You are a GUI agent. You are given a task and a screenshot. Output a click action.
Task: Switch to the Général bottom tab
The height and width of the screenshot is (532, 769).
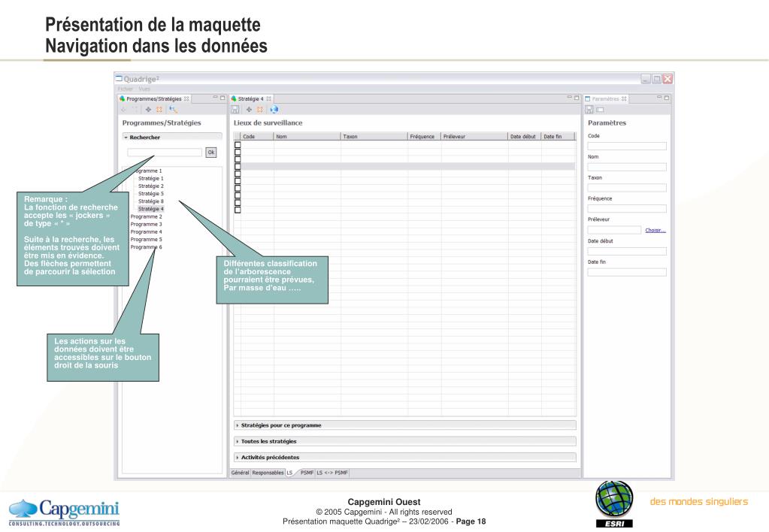(x=240, y=473)
